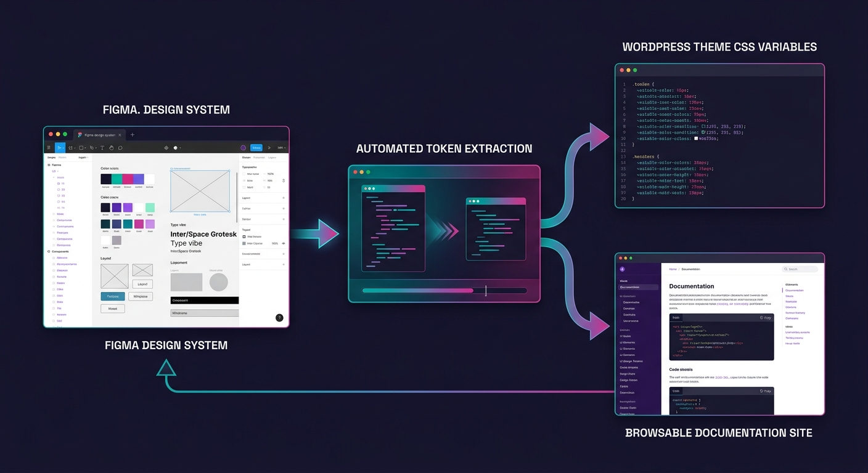Open the purple inline link in documentation paragraph
868x473 pixels.
coord(732,304)
